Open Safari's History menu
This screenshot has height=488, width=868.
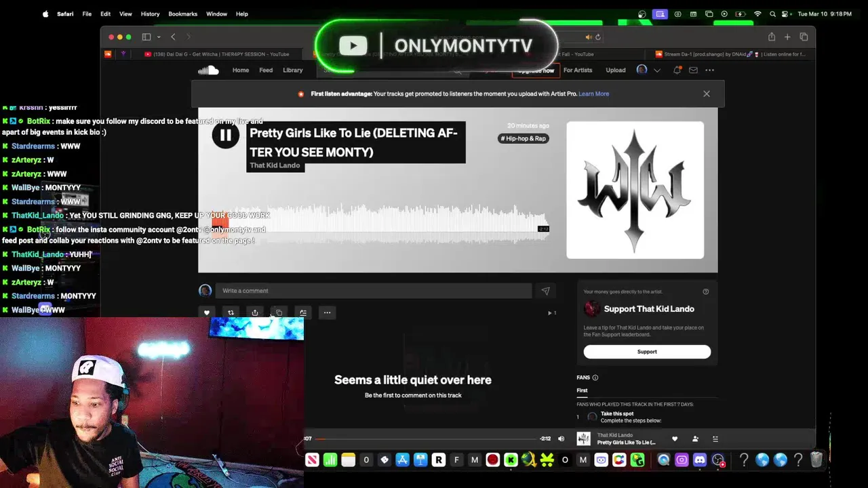click(x=150, y=14)
